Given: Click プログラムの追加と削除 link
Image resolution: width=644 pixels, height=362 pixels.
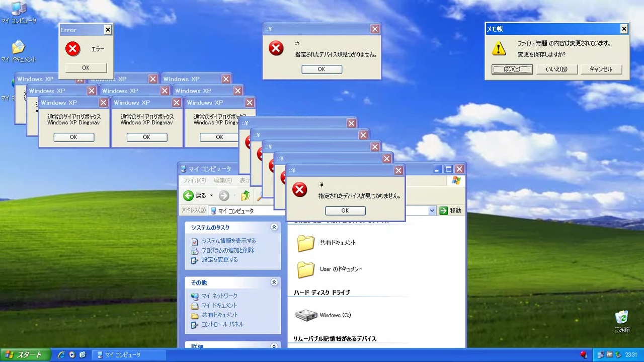Looking at the screenshot, I should (x=228, y=250).
